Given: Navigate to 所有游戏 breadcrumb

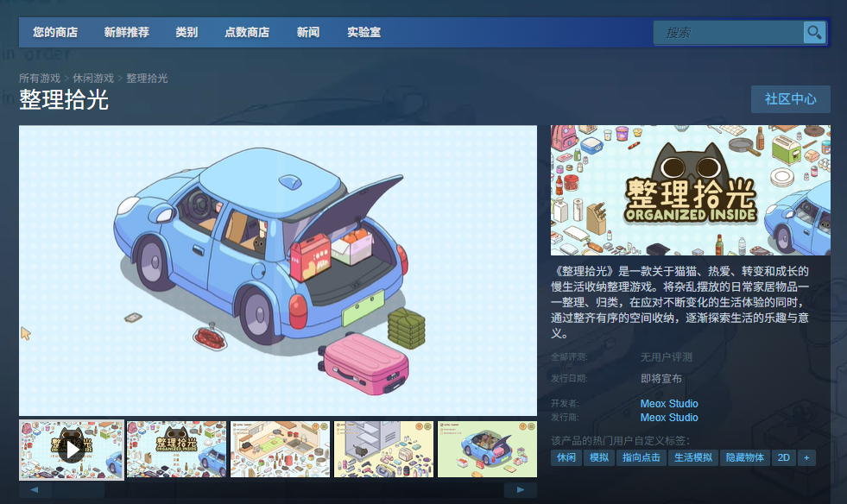Looking at the screenshot, I should click(x=40, y=79).
